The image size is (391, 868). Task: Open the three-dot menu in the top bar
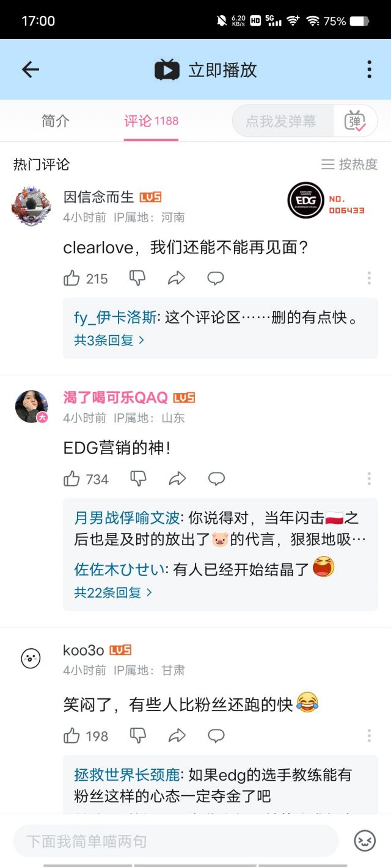click(x=369, y=69)
